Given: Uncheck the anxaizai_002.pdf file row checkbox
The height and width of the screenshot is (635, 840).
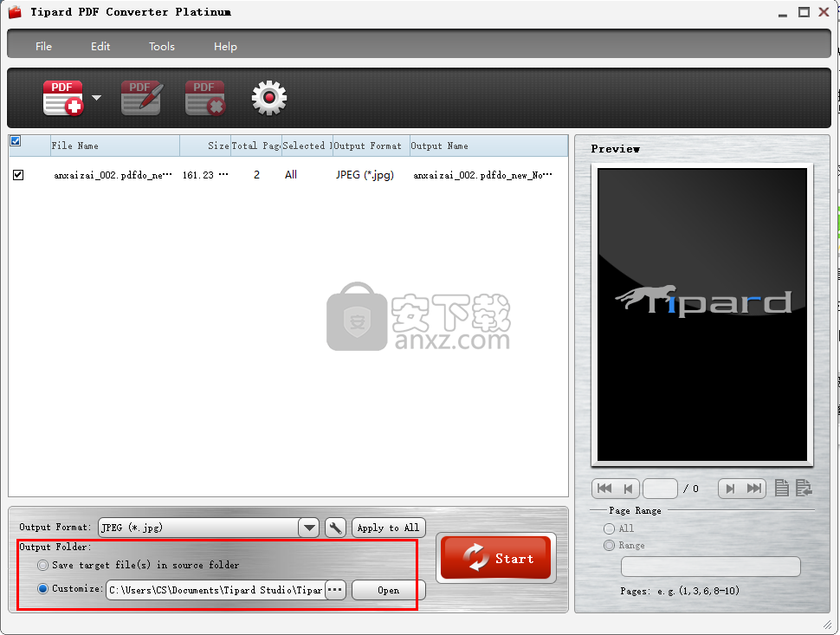Looking at the screenshot, I should (18, 175).
